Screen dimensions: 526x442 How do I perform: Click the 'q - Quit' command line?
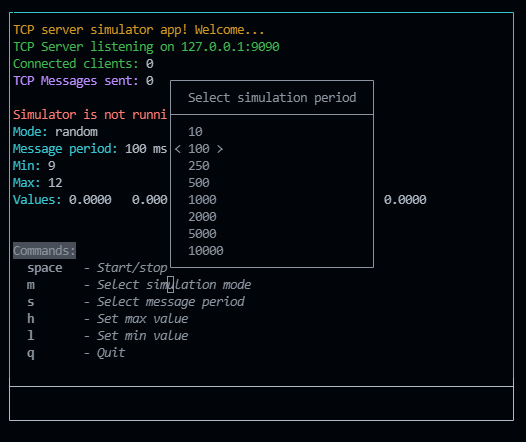tap(76, 353)
